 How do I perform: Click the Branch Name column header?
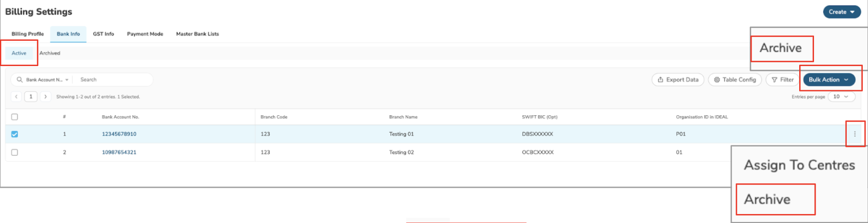(x=403, y=117)
